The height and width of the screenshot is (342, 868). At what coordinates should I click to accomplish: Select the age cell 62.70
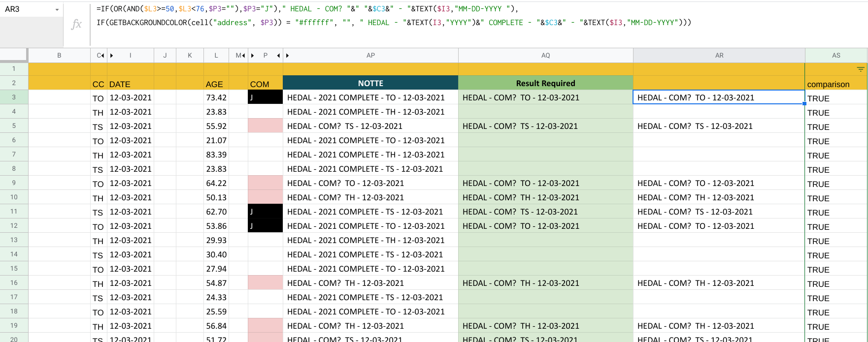[x=216, y=212]
